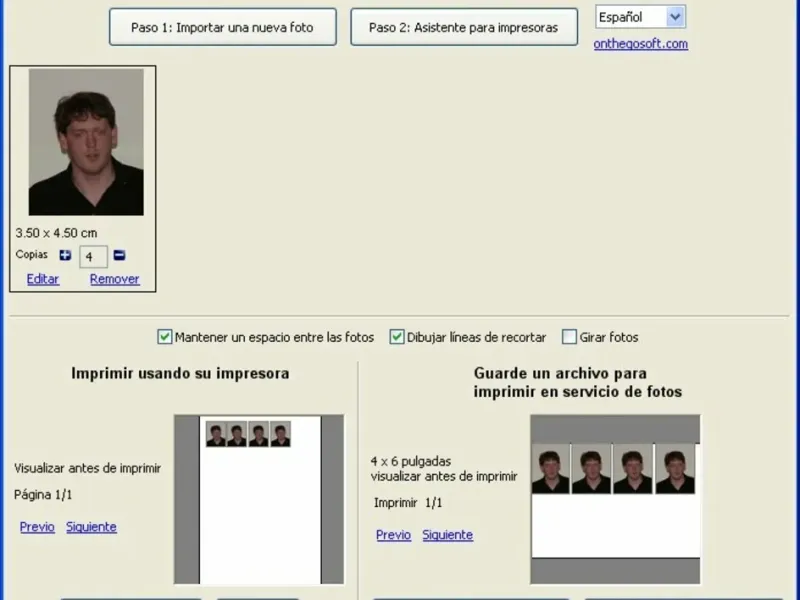Click Paso 1: Importar una nueva foto
The height and width of the screenshot is (600, 800).
click(x=222, y=27)
